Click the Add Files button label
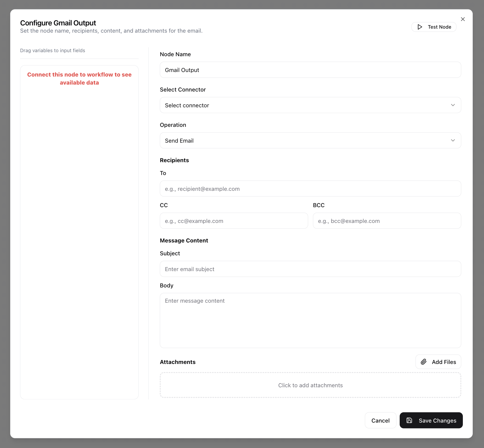 444,362
